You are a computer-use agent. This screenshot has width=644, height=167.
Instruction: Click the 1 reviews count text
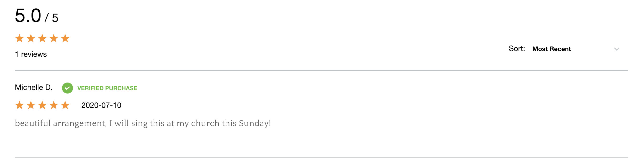[31, 54]
